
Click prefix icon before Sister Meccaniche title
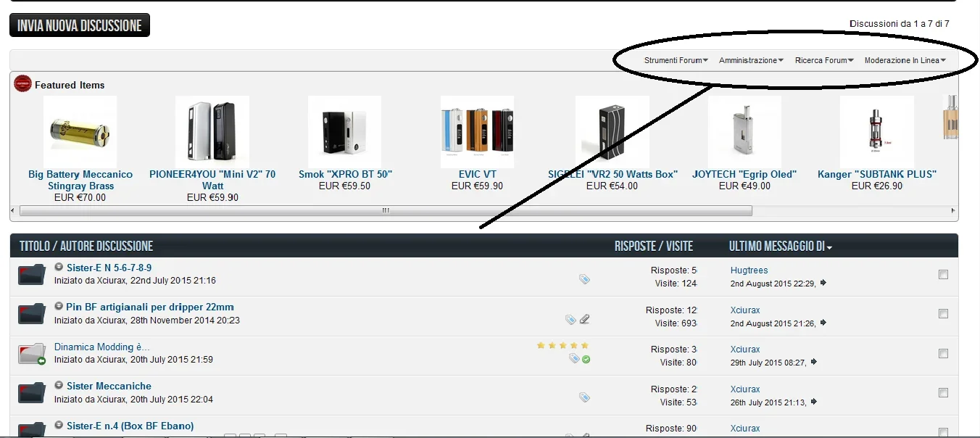click(x=59, y=385)
